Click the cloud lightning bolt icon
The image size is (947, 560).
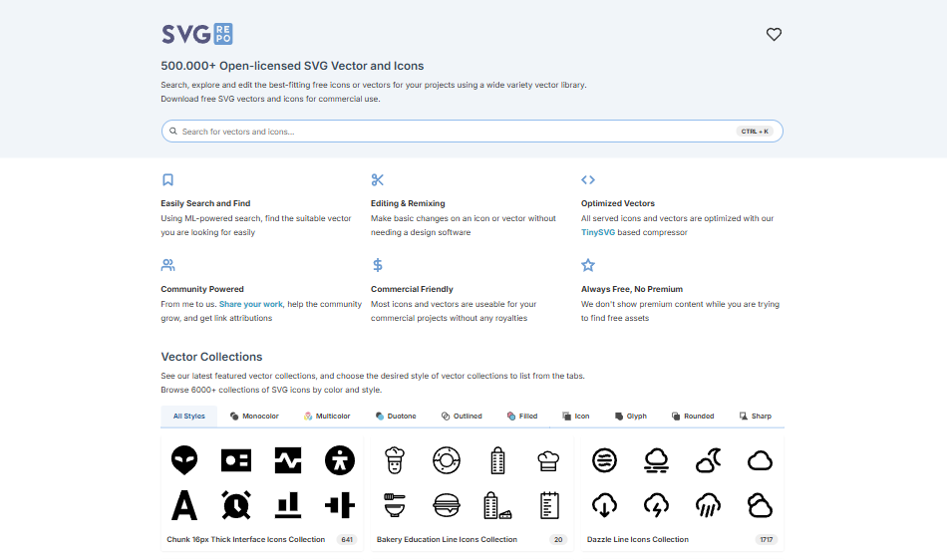(657, 505)
